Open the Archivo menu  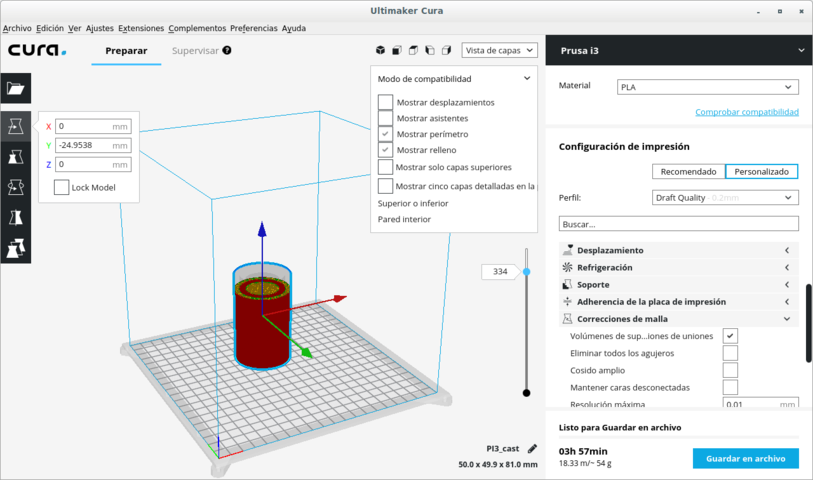click(17, 28)
